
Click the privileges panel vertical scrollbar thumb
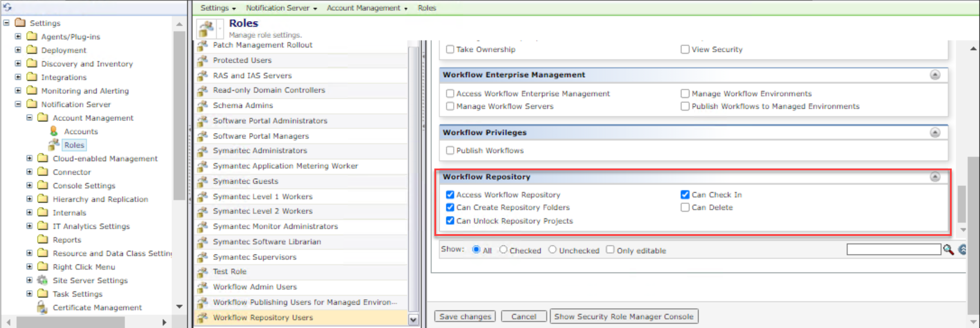pyautogui.click(x=961, y=205)
